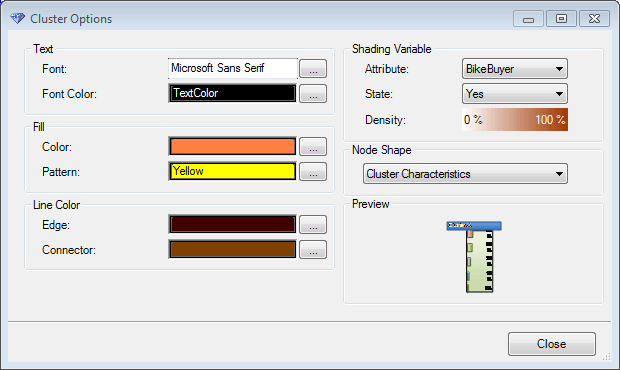The width and height of the screenshot is (620, 370).
Task: Close the dialog with the Close button
Action: [552, 344]
